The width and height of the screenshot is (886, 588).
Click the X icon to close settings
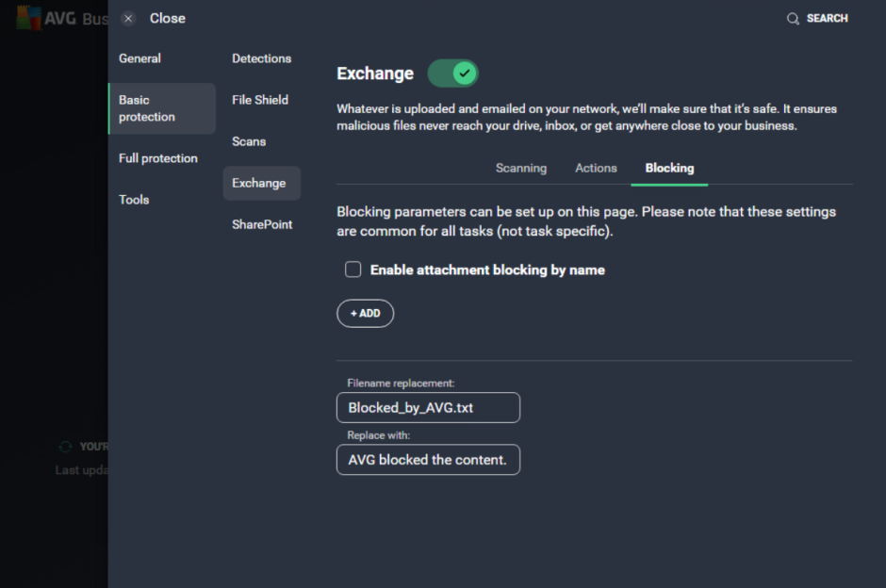(x=127, y=17)
